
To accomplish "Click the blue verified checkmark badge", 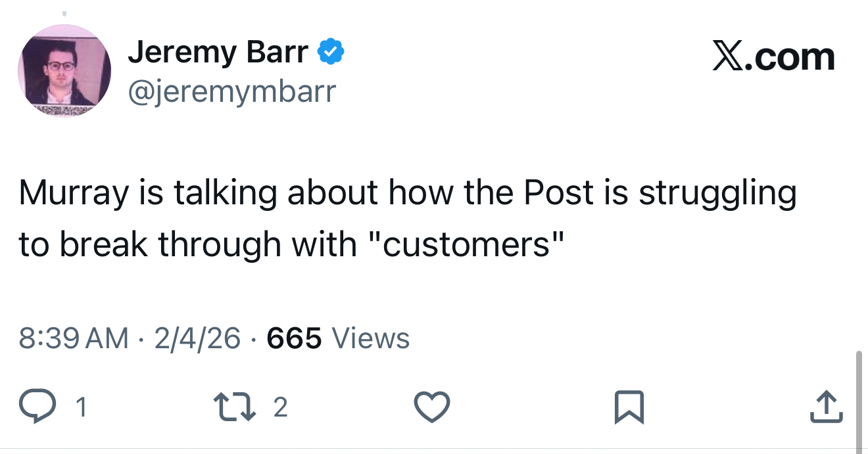I will 331,52.
